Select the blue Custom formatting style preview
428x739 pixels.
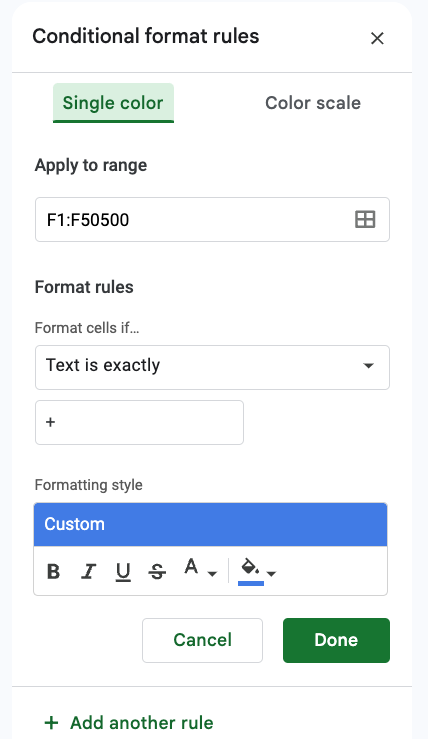click(210, 524)
